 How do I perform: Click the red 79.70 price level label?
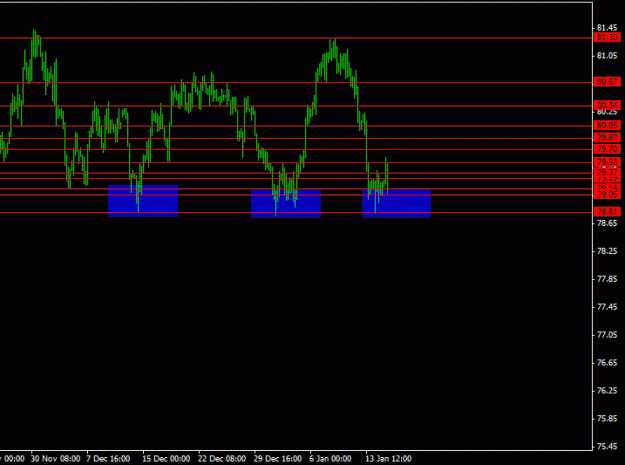point(607,149)
